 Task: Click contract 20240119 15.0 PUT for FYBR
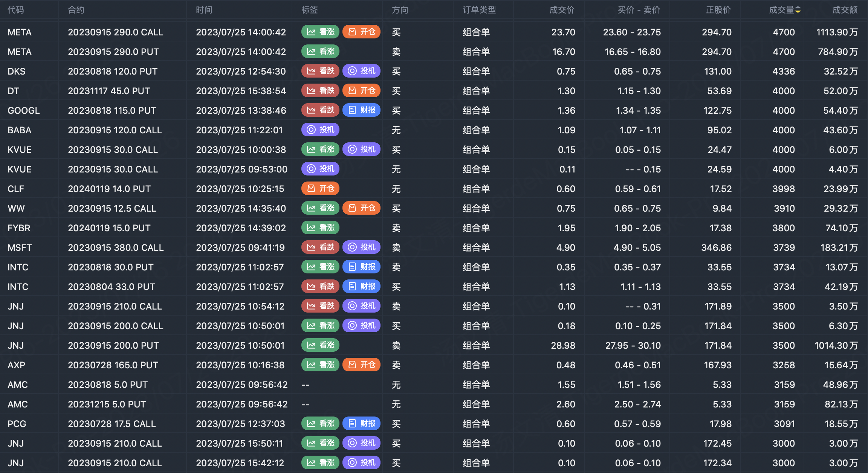109,228
